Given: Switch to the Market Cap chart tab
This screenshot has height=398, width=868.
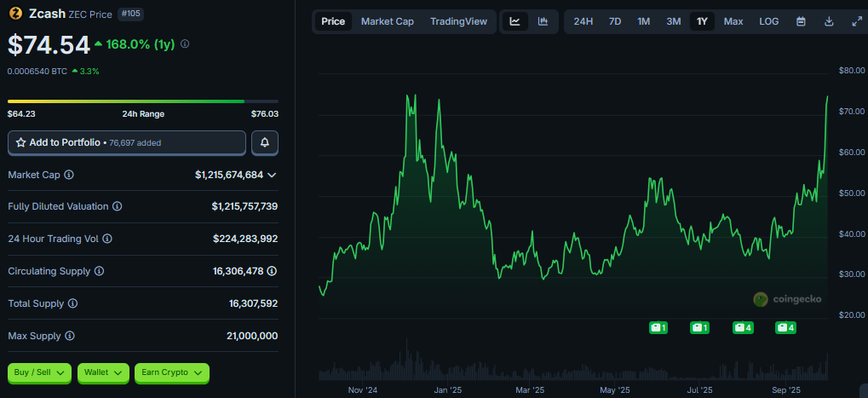Looking at the screenshot, I should tap(388, 21).
